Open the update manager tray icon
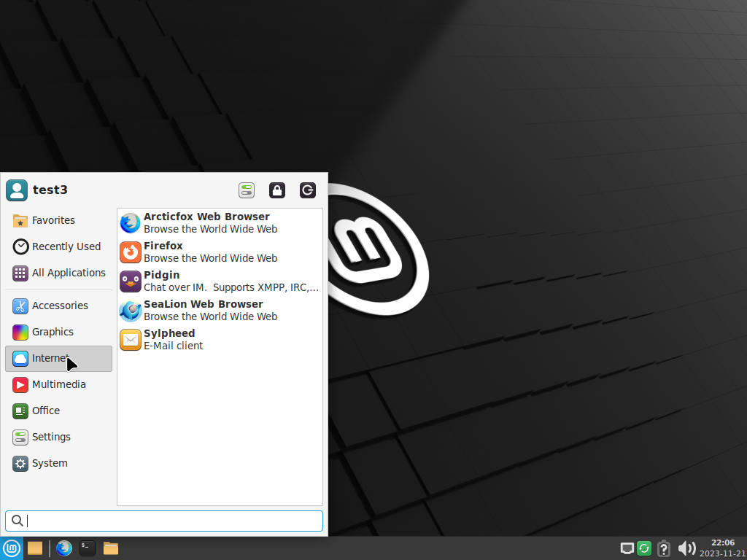This screenshot has width=747, height=560. (x=644, y=548)
